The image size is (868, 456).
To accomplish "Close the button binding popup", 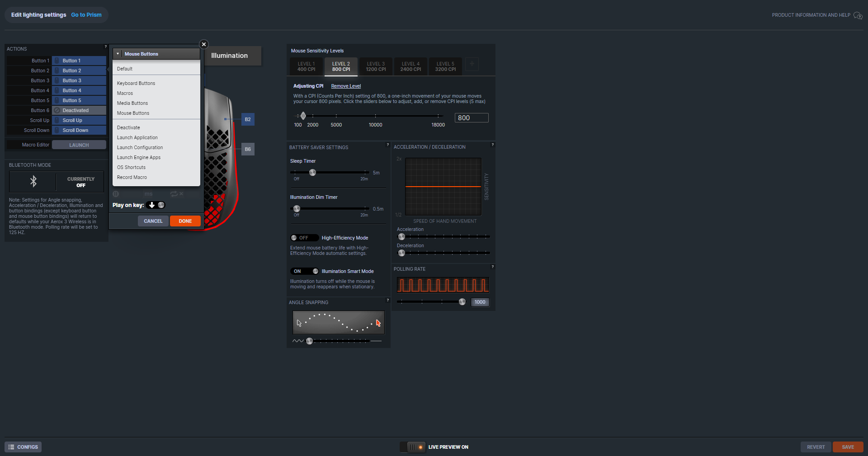I will 204,44.
